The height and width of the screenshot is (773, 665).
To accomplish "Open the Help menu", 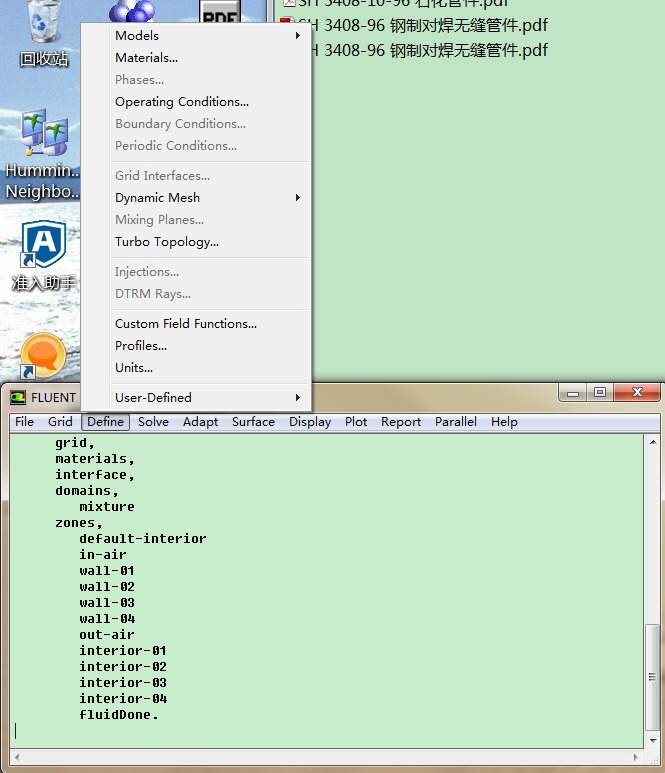I will [504, 422].
